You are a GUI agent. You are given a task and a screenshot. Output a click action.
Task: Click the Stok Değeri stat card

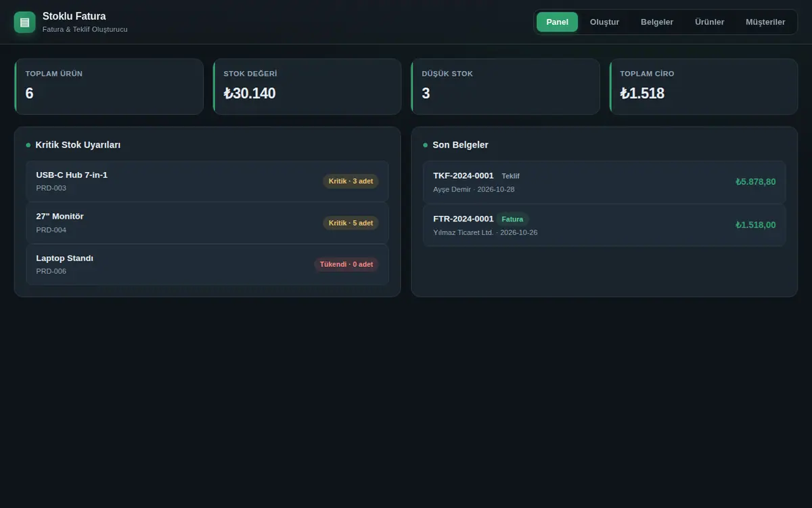[307, 87]
